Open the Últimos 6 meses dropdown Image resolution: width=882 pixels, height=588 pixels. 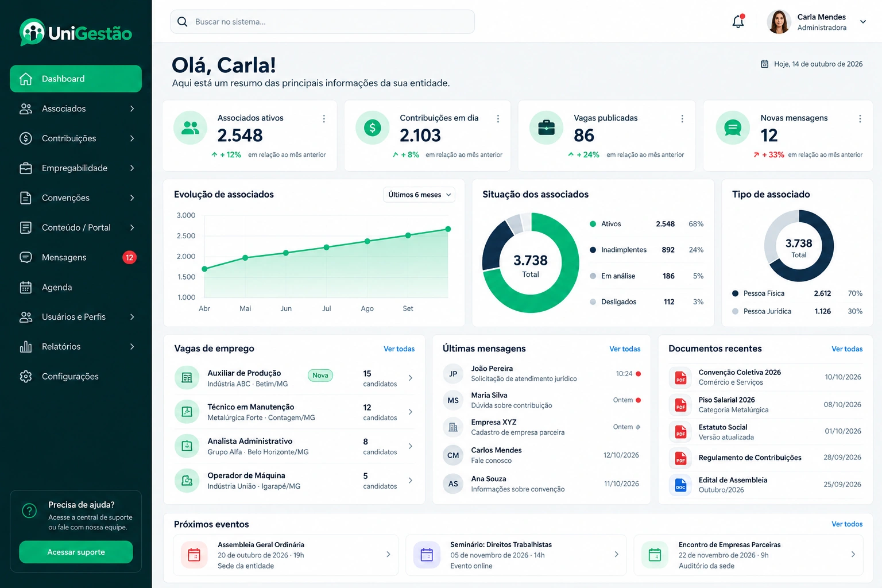point(419,195)
